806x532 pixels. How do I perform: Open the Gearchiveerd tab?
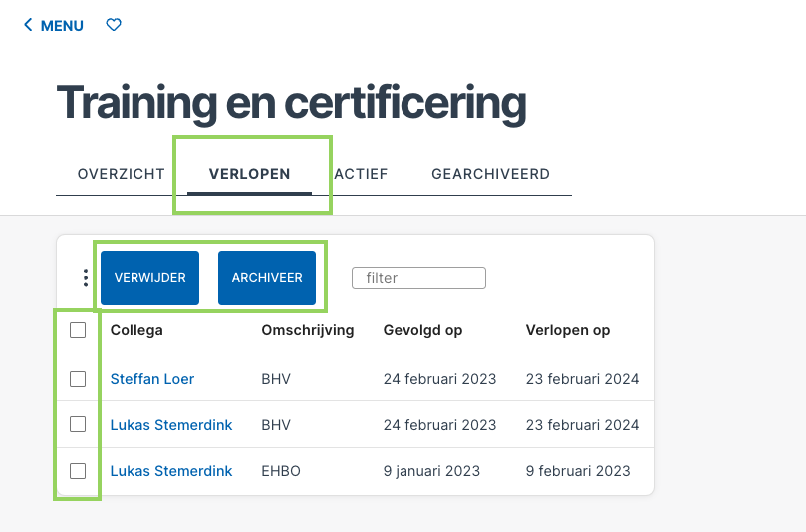(490, 174)
